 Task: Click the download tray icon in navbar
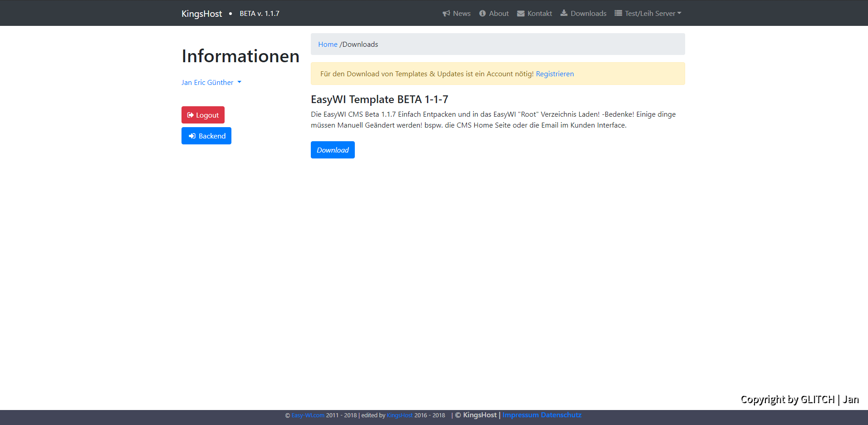(564, 13)
